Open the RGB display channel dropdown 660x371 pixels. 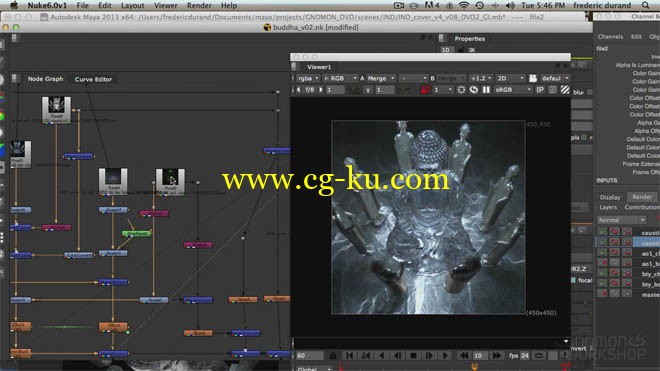340,78
